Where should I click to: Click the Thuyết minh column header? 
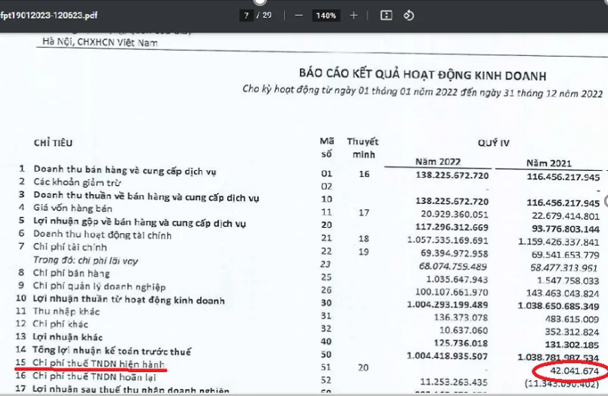tap(363, 148)
